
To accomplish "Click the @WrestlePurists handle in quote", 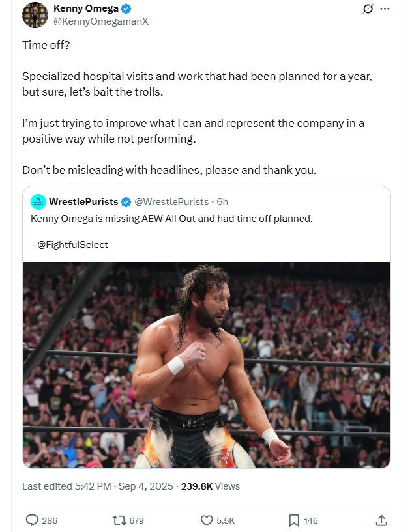I will point(171,202).
